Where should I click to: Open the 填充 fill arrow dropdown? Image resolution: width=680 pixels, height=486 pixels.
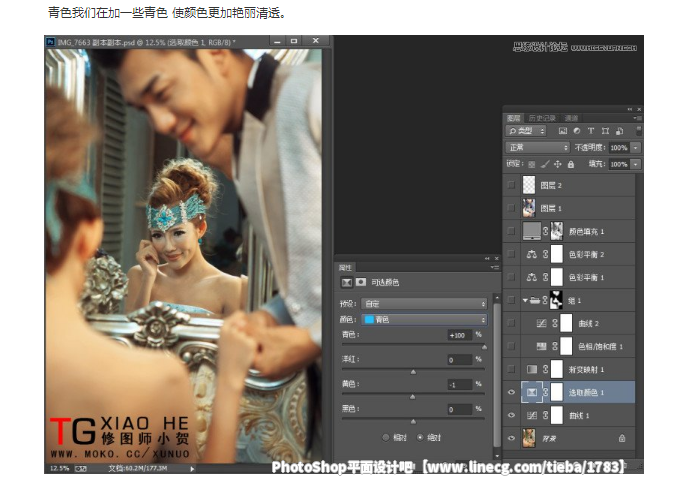636,164
